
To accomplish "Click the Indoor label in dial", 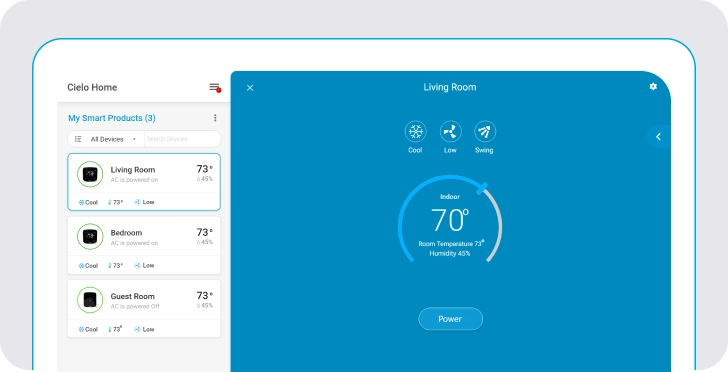I will point(450,197).
